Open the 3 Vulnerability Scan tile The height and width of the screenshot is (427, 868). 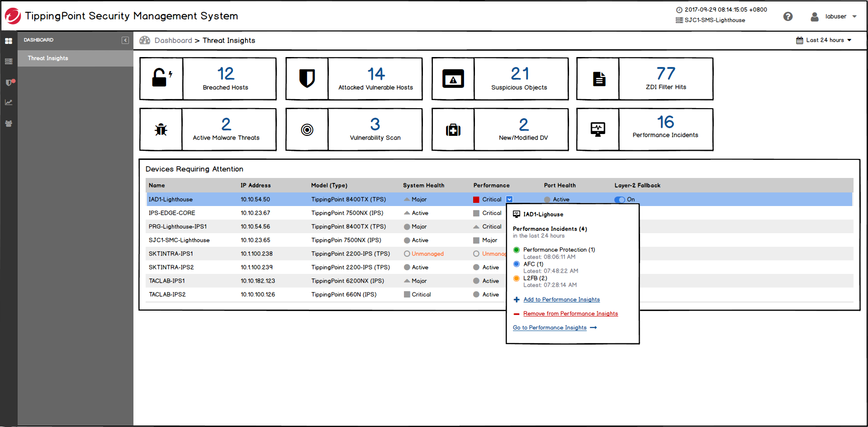pos(354,130)
